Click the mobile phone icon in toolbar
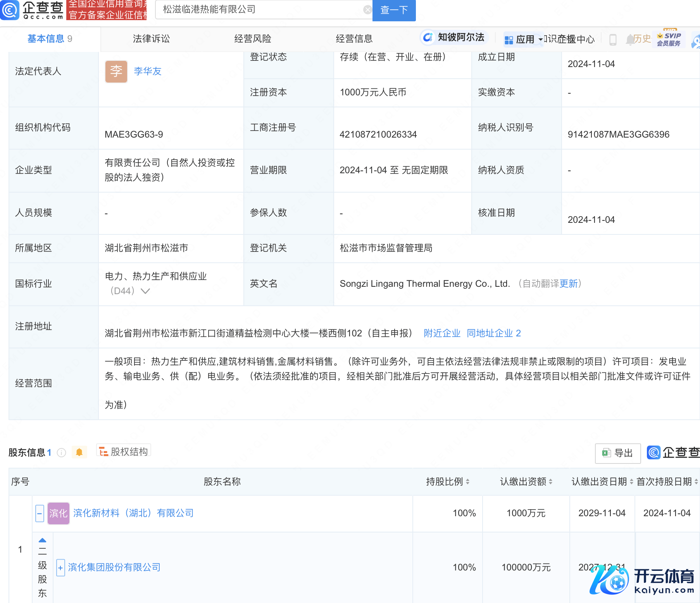This screenshot has width=700, height=603. (x=613, y=40)
